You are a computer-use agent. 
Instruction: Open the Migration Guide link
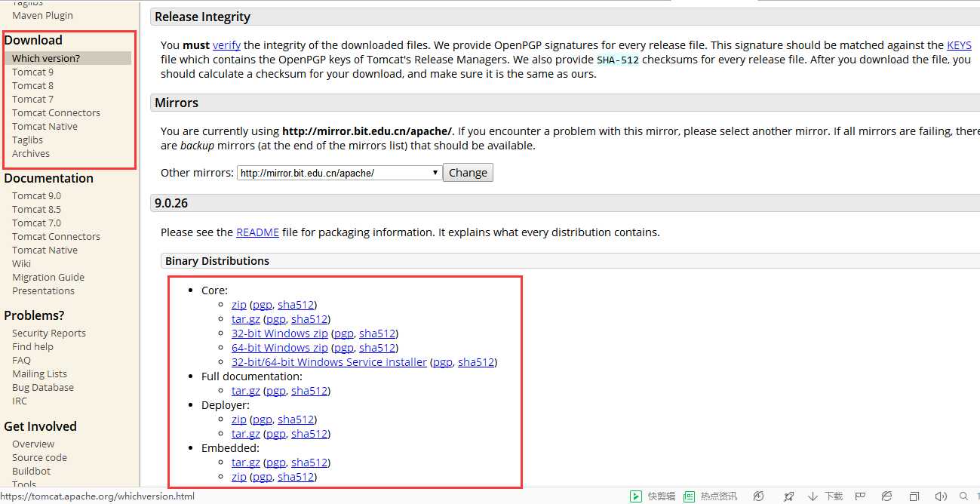(x=48, y=277)
